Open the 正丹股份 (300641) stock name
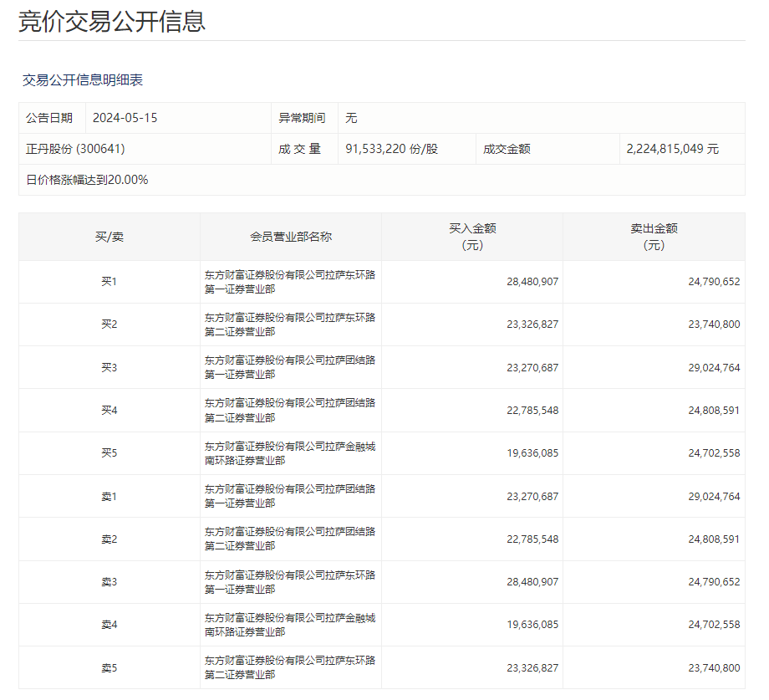This screenshot has width=769, height=700. coord(75,149)
